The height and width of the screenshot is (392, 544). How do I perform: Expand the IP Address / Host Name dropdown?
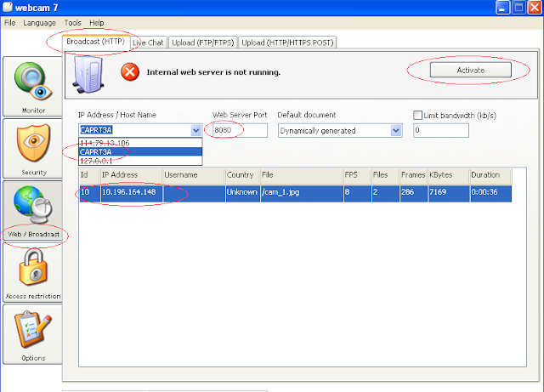[x=196, y=131]
